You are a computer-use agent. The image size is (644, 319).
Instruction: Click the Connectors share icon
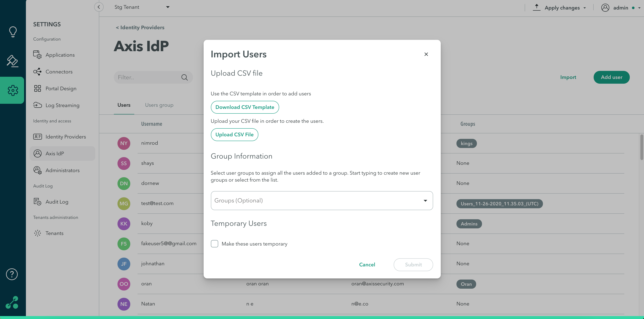point(38,72)
